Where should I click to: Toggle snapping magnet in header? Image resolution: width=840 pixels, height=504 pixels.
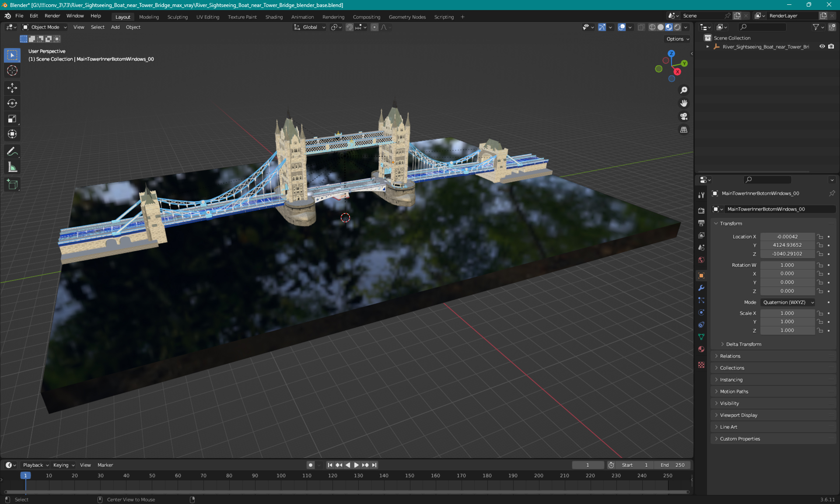(349, 27)
